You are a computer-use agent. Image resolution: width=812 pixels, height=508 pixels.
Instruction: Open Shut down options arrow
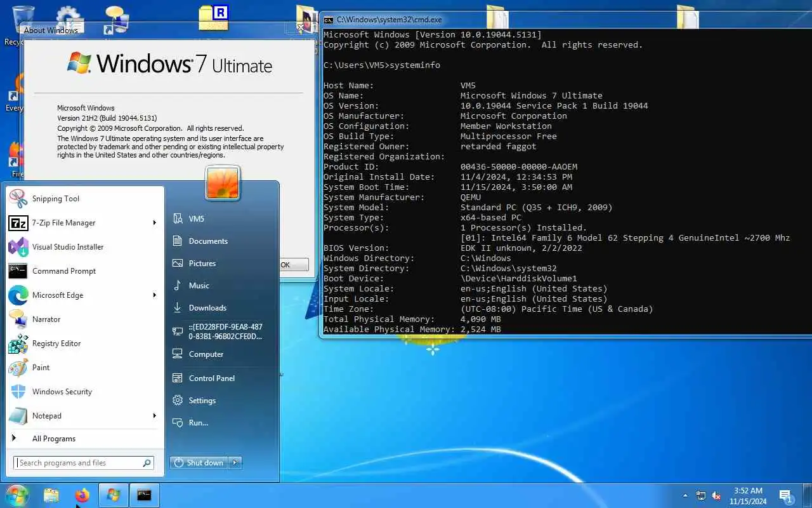(x=235, y=463)
